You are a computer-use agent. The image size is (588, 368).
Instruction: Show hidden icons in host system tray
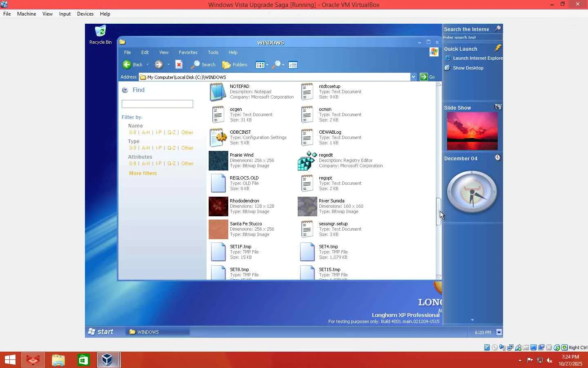point(520,360)
